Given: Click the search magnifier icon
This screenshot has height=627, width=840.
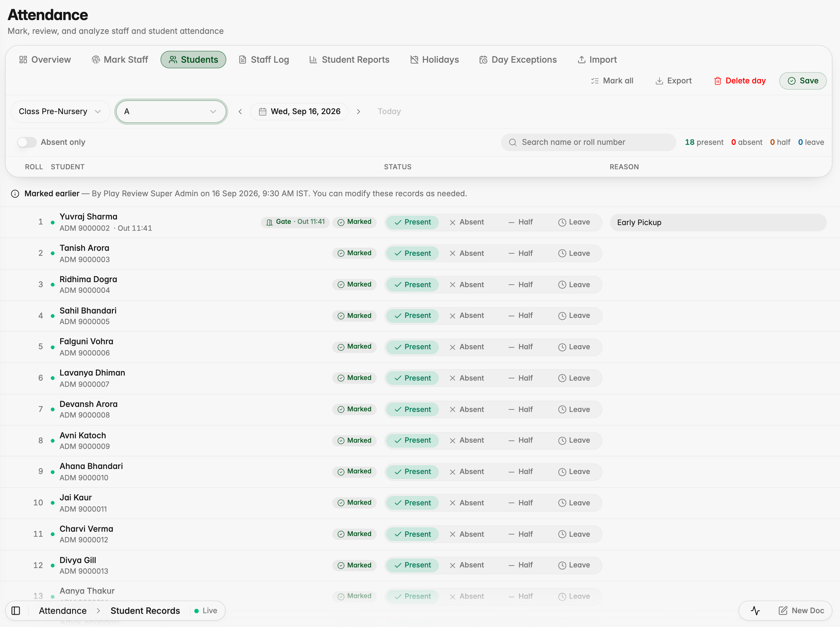Looking at the screenshot, I should coord(512,142).
